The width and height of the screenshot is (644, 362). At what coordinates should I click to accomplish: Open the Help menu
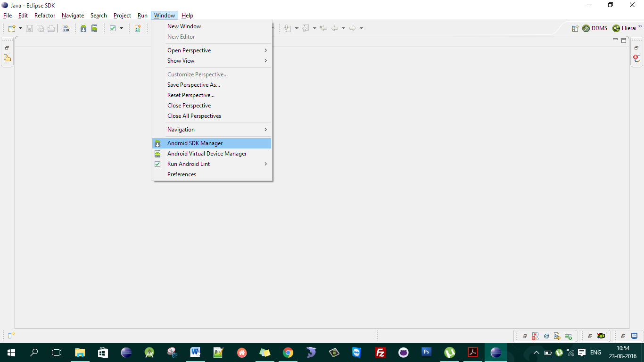(187, 16)
